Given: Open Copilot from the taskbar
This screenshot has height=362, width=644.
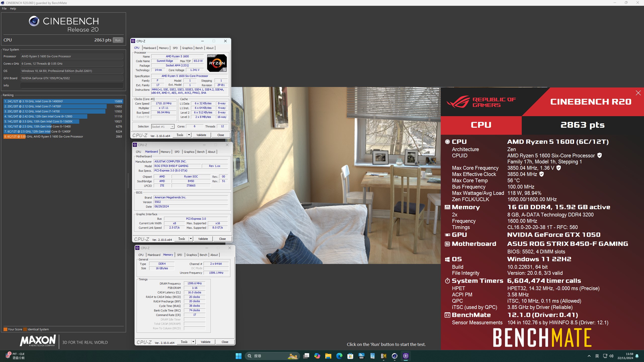Looking at the screenshot, I should [317, 356].
